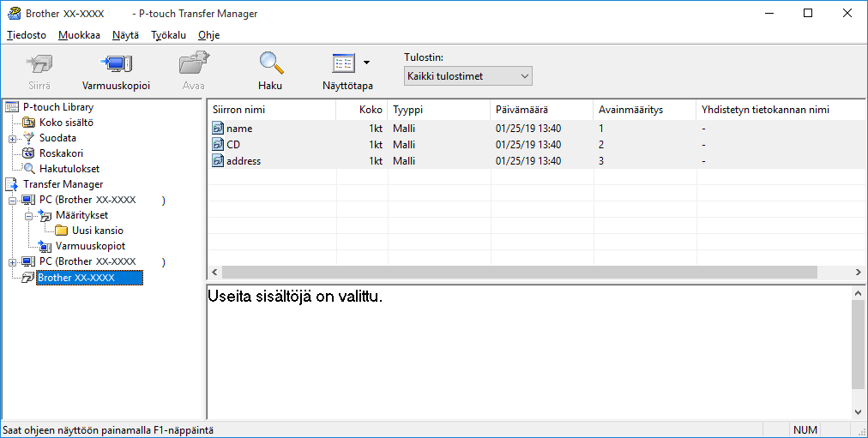
Task: Click the Varmuuskopiot computer icon
Action: [x=45, y=247]
